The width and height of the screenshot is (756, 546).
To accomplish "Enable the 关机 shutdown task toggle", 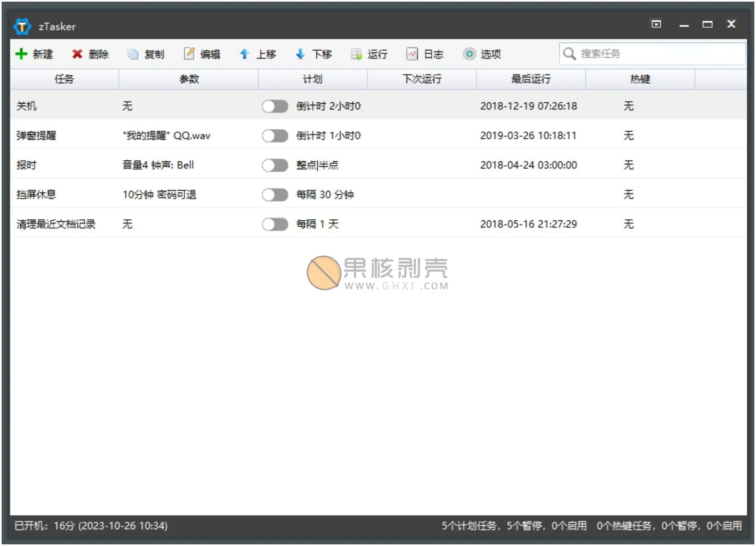I will click(x=275, y=106).
